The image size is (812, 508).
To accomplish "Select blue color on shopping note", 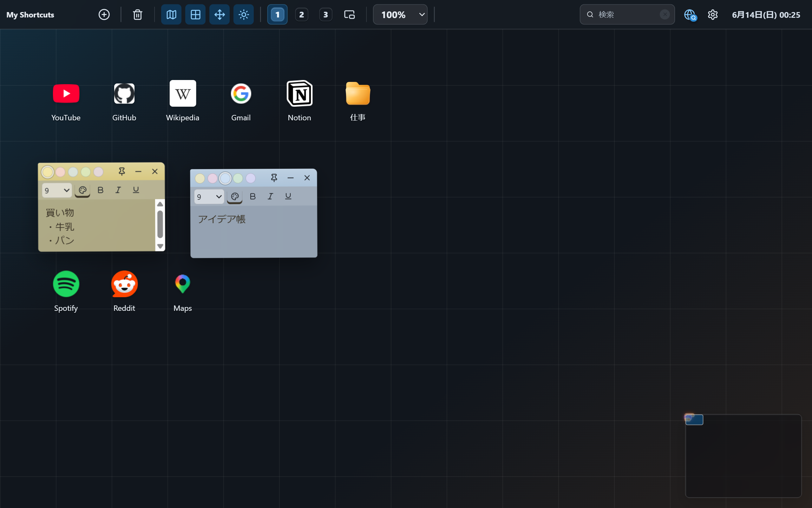I will [73, 172].
